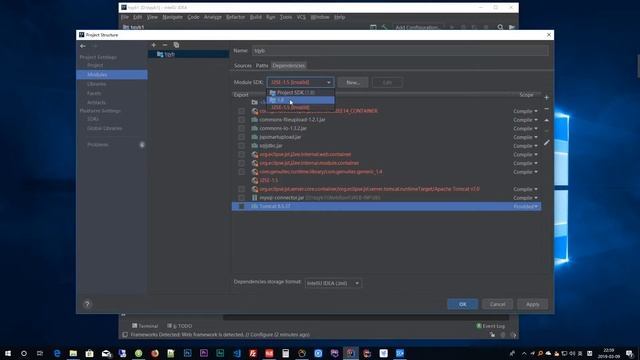Open help with question mark icon
Viewport: 640px width, 360px height.
pos(87,304)
